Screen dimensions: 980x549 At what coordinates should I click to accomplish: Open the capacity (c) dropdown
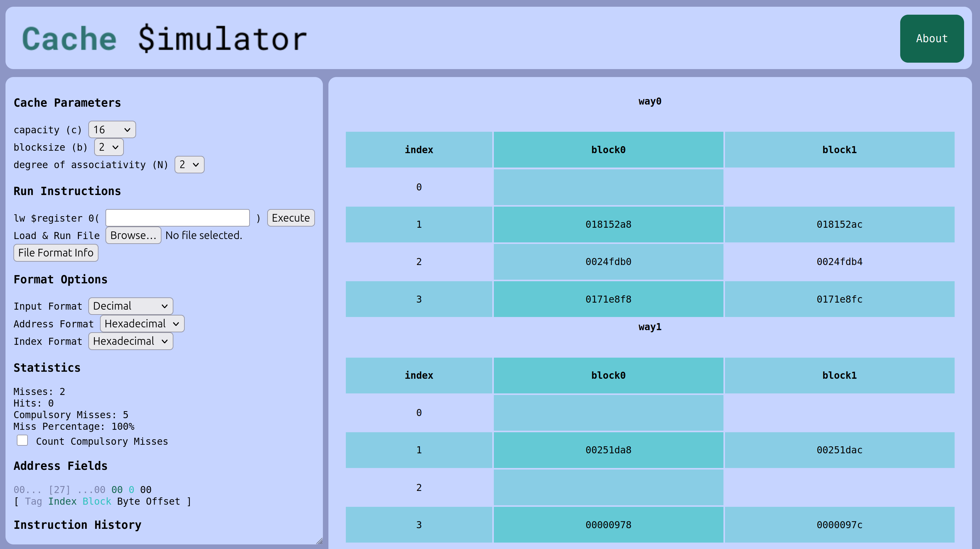tap(112, 129)
